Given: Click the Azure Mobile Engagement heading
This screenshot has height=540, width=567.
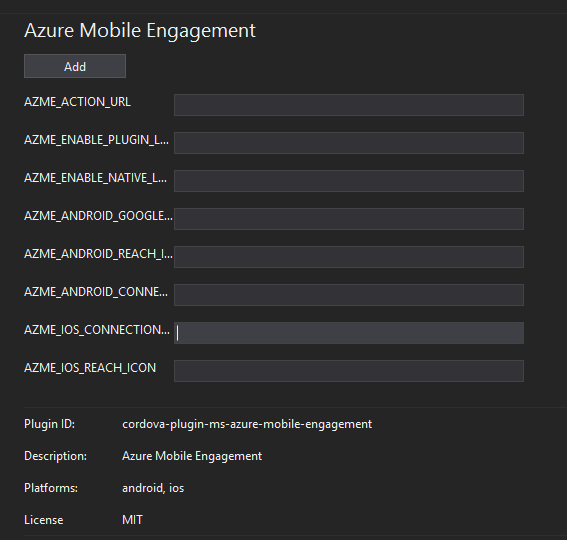Looking at the screenshot, I should coord(140,30).
